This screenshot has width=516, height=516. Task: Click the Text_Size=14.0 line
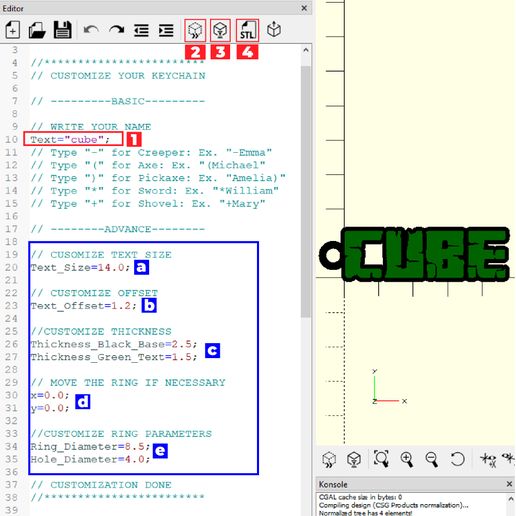click(x=80, y=267)
